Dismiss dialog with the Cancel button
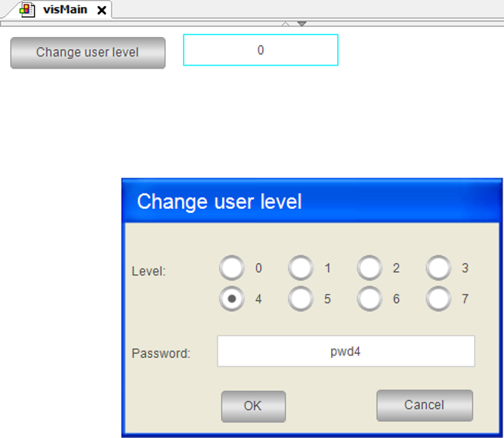504x438 pixels. coord(424,406)
